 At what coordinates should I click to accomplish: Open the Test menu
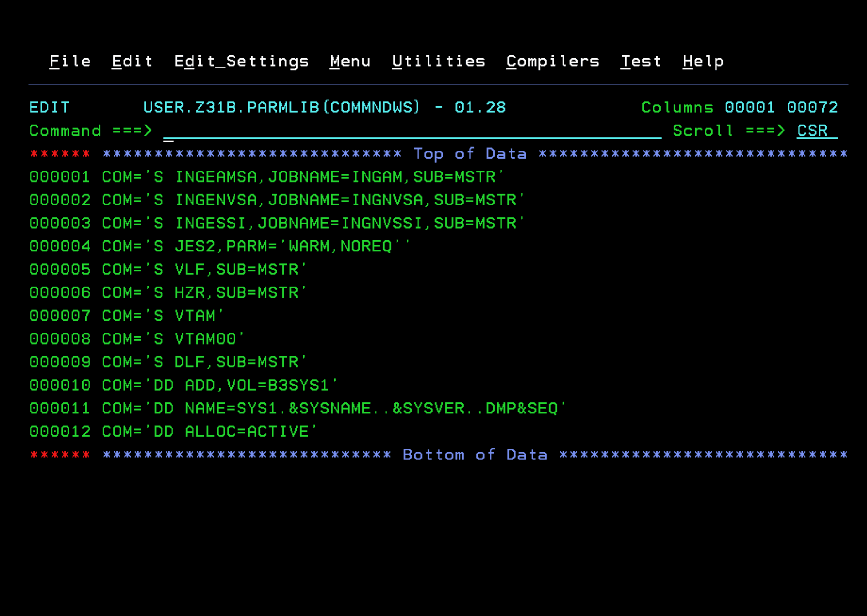tap(641, 61)
